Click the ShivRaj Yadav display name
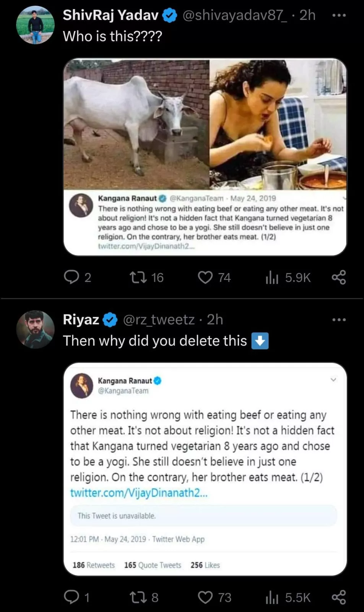 pos(110,15)
